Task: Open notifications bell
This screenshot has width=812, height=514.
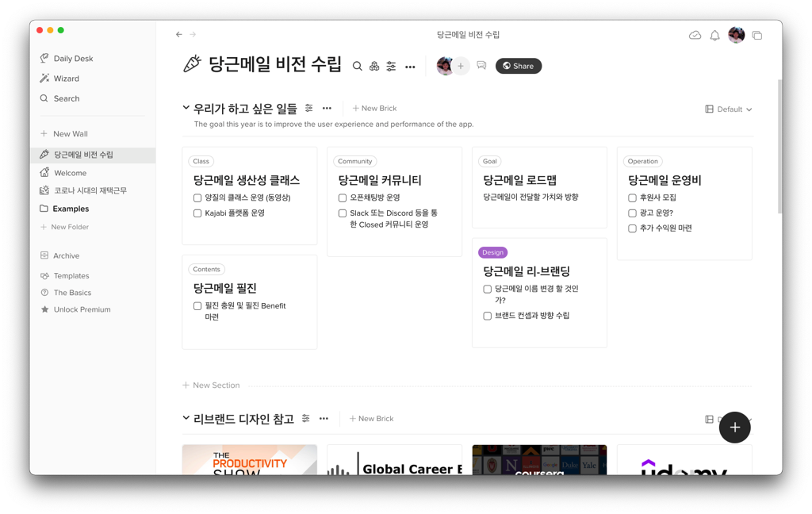Action: click(x=714, y=35)
